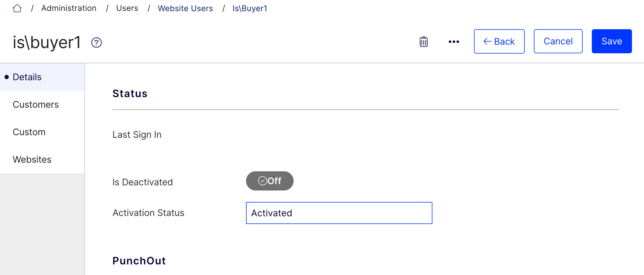644x275 pixels.
Task: Click the Is Deactivated label
Action: click(143, 182)
